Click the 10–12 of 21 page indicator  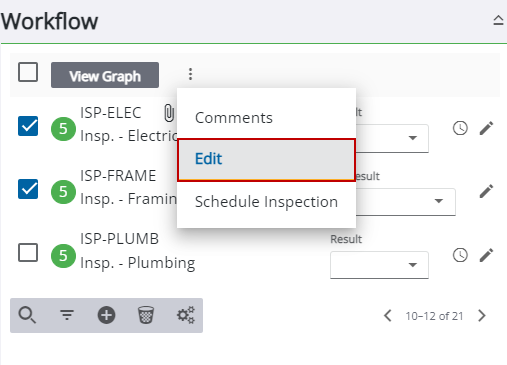434,316
